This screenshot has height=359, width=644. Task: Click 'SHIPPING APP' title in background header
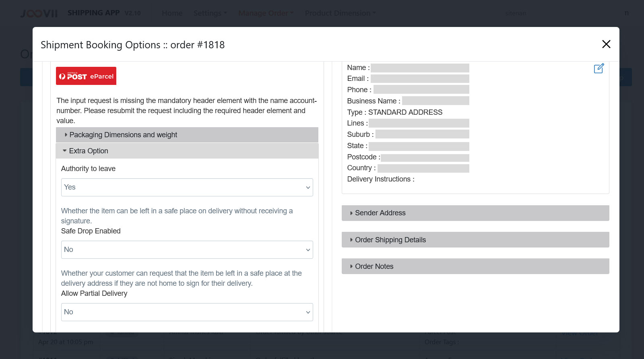[93, 13]
